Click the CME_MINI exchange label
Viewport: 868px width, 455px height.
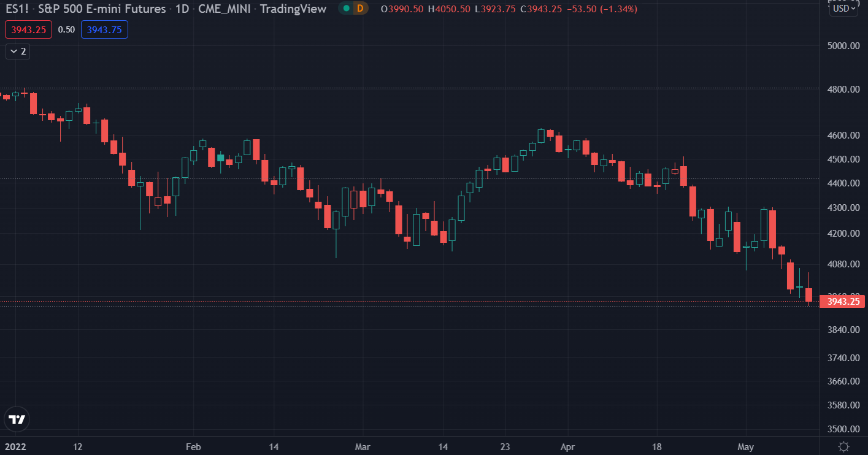tap(223, 9)
